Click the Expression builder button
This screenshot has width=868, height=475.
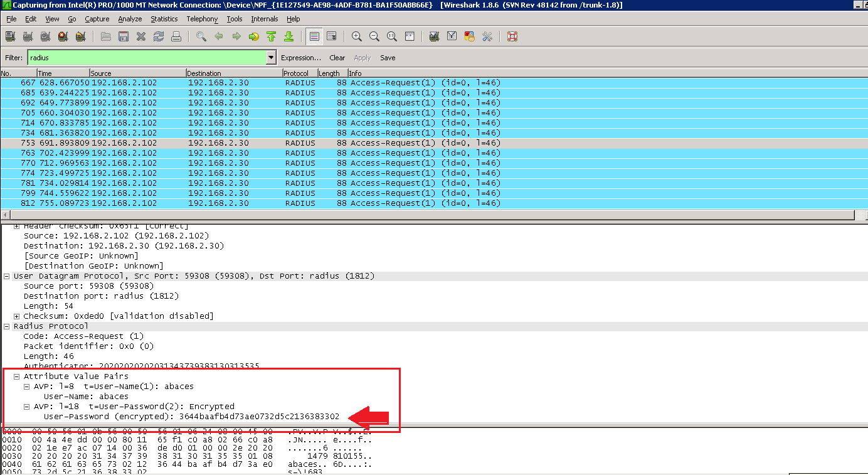301,57
